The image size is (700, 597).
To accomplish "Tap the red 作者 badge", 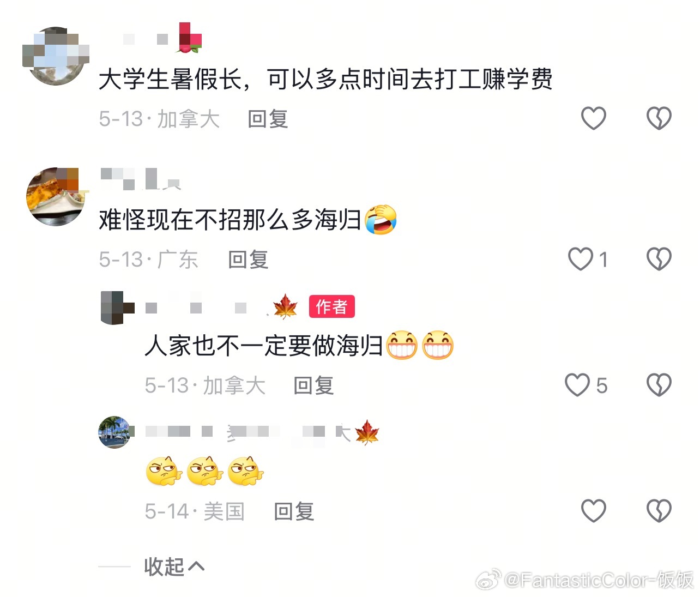I will (331, 306).
